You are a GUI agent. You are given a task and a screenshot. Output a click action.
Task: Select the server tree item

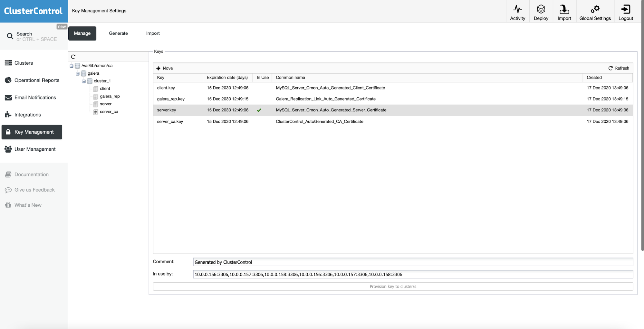[106, 104]
